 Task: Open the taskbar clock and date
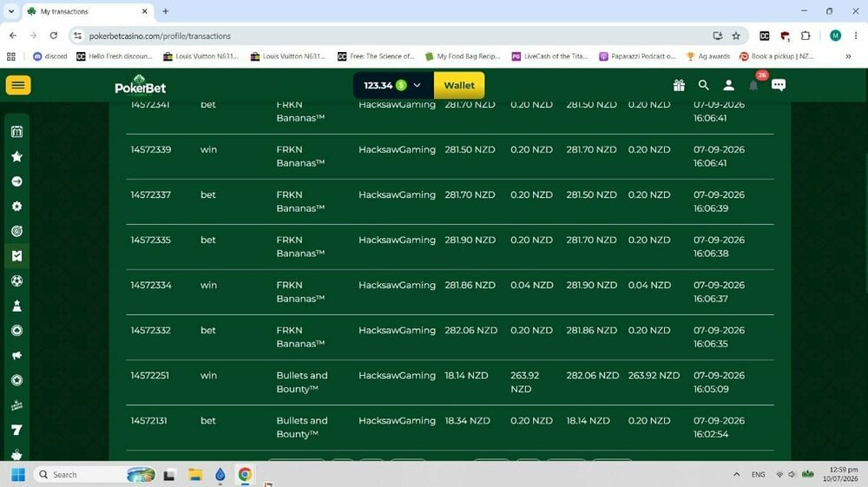coord(840,474)
